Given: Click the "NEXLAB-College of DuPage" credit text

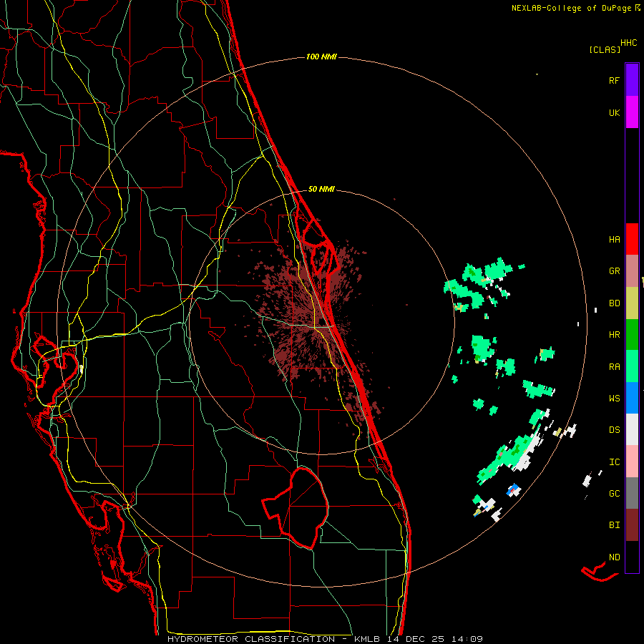Looking at the screenshot, I should coord(571,8).
